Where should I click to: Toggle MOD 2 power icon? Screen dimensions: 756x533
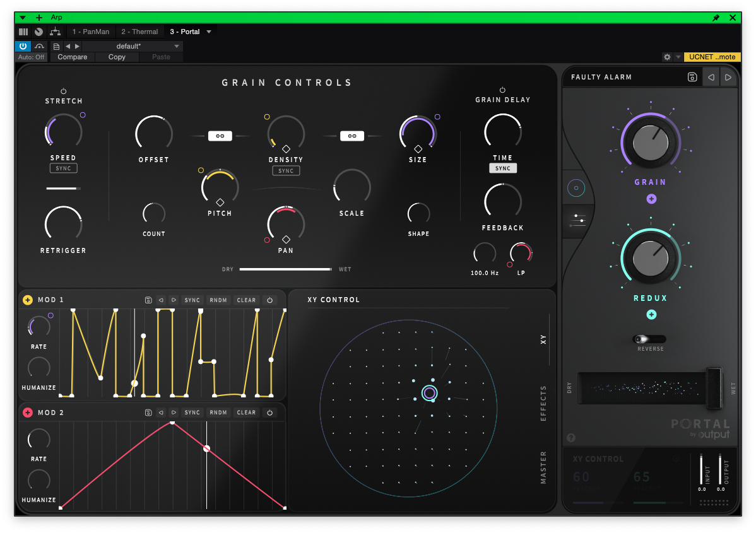tap(270, 413)
